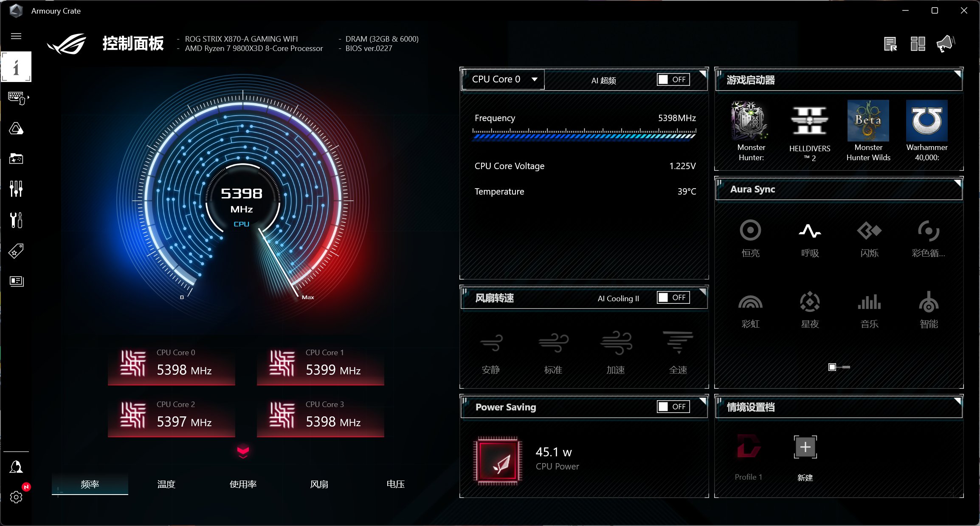Launch Monster Hunter Wilds Beta

(x=868, y=131)
